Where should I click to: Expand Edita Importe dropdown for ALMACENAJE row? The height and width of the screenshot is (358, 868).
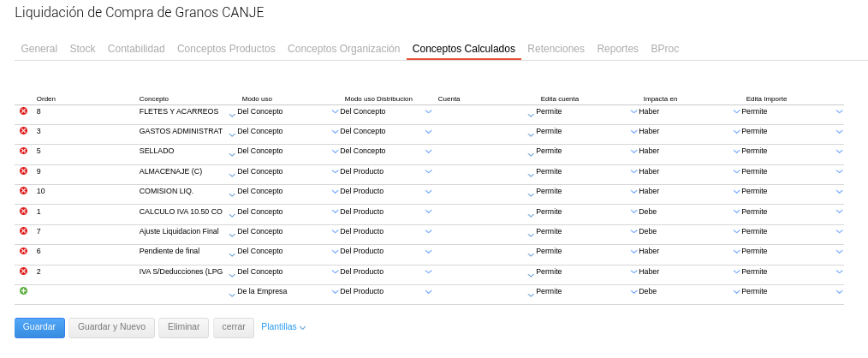click(x=840, y=172)
